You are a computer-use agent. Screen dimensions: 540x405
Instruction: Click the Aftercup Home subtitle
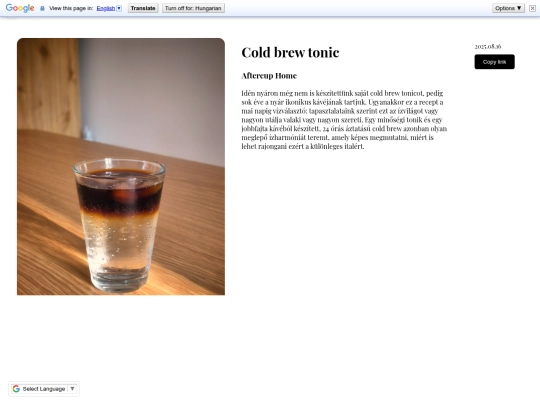pyautogui.click(x=269, y=76)
